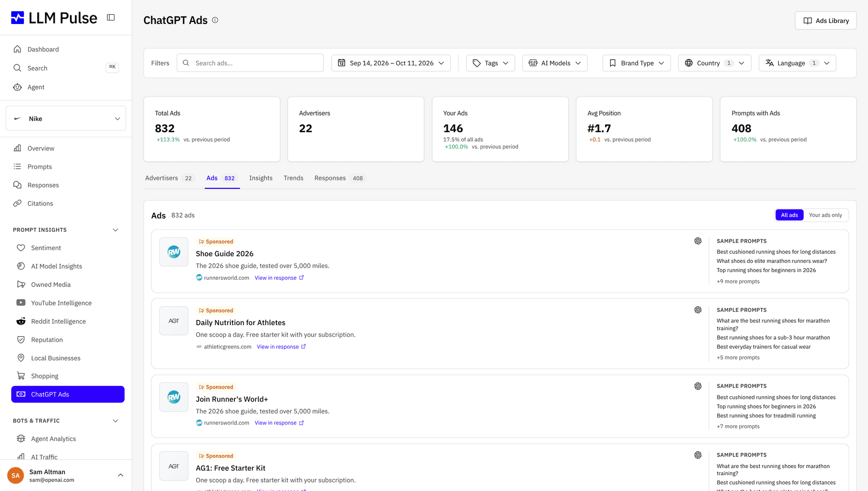The image size is (868, 491).
Task: Click the info icon beside ChatGPT Ads
Action: pos(215,20)
